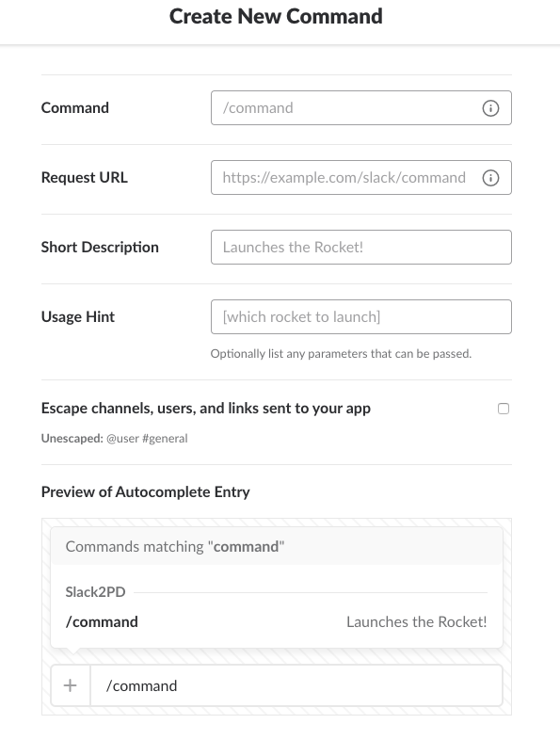Click the Unescaped @user #general example text

(x=114, y=439)
